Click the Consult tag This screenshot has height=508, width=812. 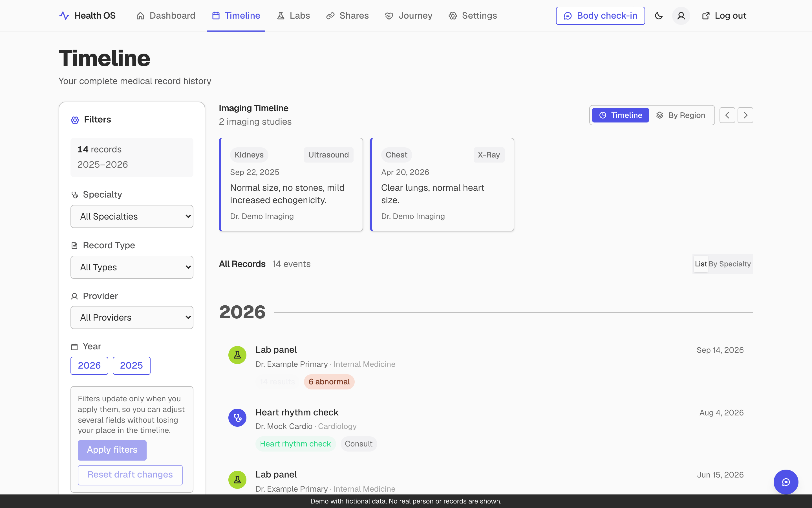(359, 444)
